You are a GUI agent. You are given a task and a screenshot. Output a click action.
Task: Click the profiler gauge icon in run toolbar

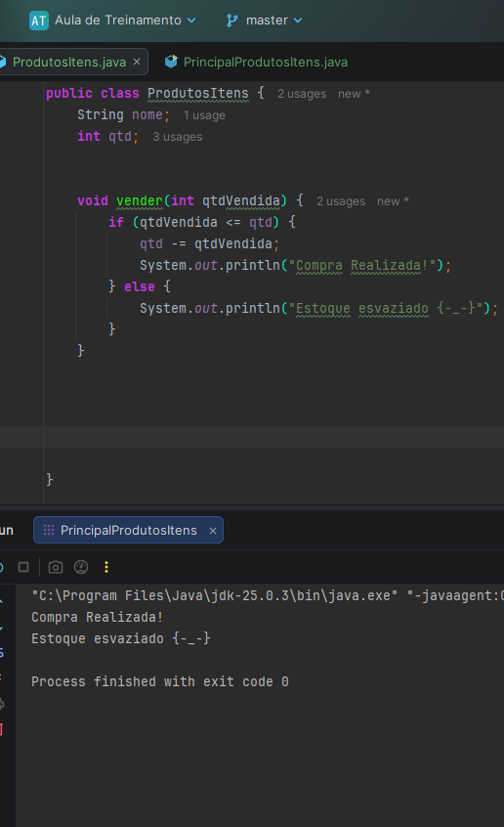coord(81,567)
